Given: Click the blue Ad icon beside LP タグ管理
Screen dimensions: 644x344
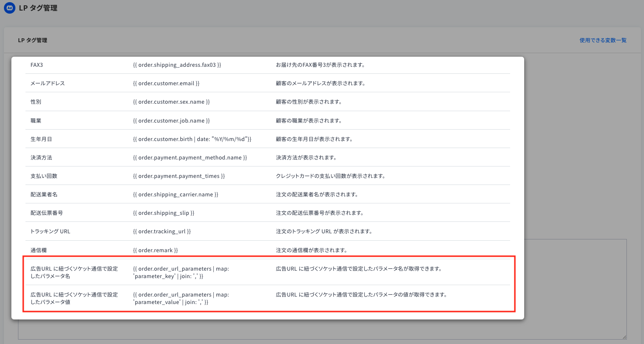Looking at the screenshot, I should tap(10, 8).
